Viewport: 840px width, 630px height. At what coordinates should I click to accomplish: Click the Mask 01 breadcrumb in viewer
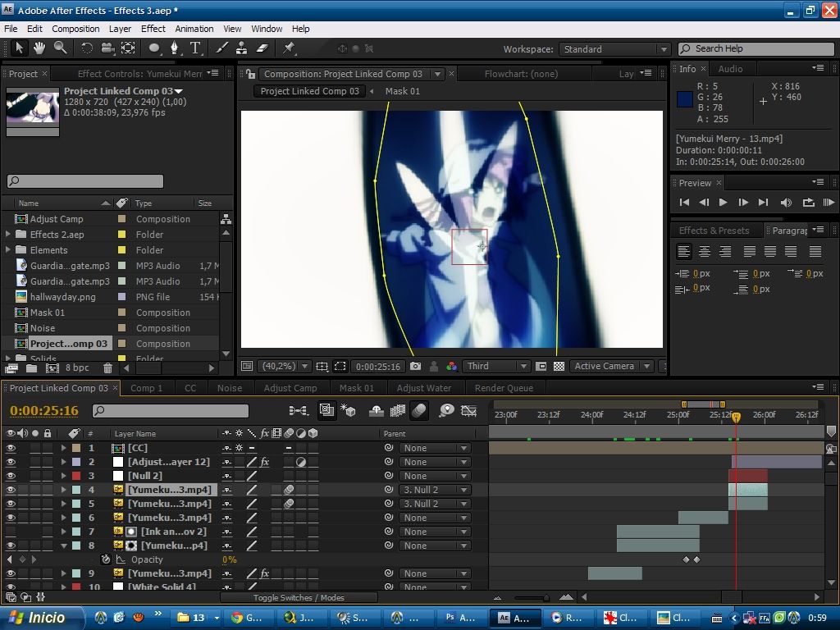click(402, 91)
